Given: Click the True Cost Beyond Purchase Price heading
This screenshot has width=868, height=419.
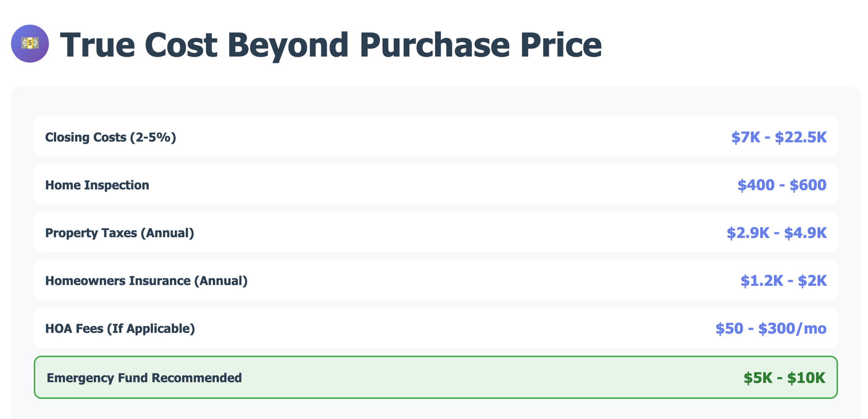Looking at the screenshot, I should 330,45.
